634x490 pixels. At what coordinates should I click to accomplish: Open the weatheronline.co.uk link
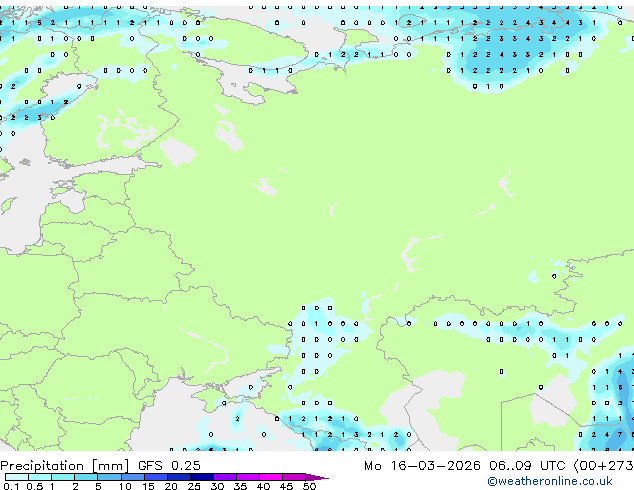[x=550, y=481]
